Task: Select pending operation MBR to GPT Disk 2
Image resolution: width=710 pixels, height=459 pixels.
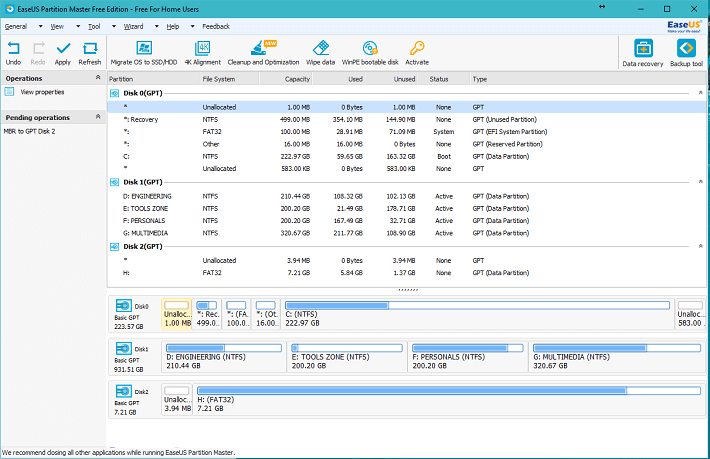Action: [x=29, y=131]
